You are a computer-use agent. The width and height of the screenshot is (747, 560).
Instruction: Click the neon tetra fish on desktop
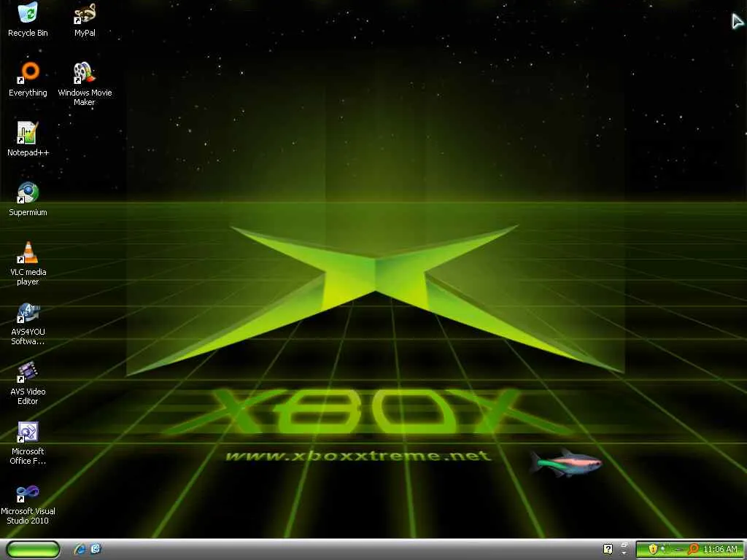pyautogui.click(x=565, y=462)
